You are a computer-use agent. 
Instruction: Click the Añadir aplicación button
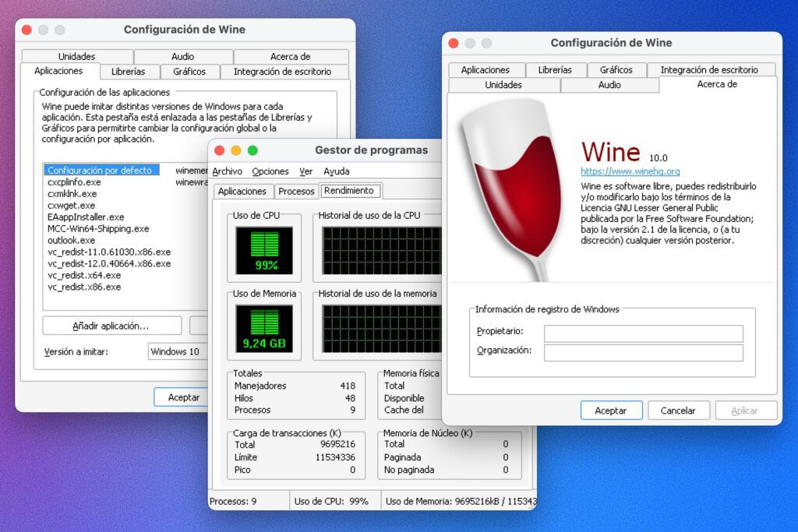click(112, 326)
